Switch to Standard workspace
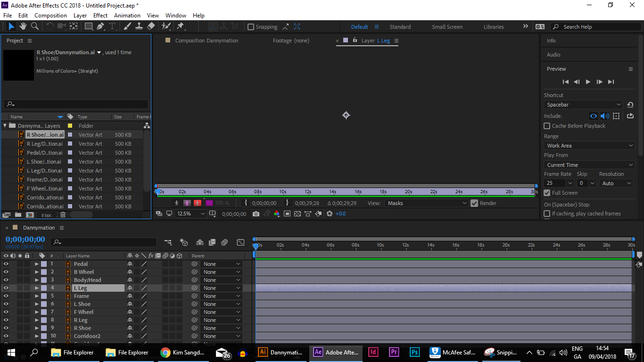644x362 pixels. pos(400,27)
